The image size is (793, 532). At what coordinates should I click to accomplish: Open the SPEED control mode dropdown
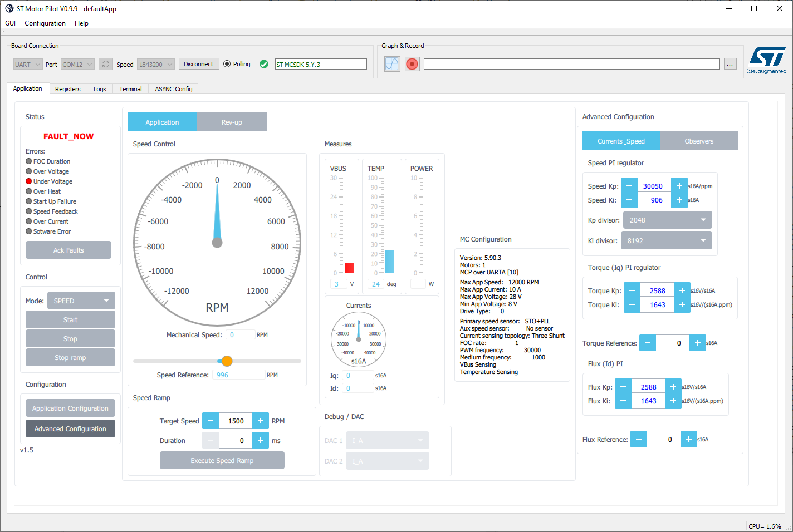pyautogui.click(x=81, y=301)
